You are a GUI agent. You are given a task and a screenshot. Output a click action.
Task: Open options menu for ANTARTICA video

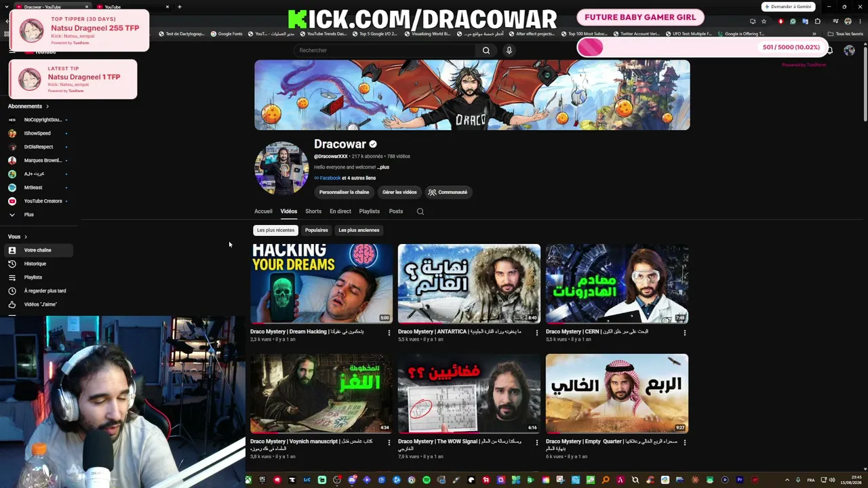pos(536,333)
